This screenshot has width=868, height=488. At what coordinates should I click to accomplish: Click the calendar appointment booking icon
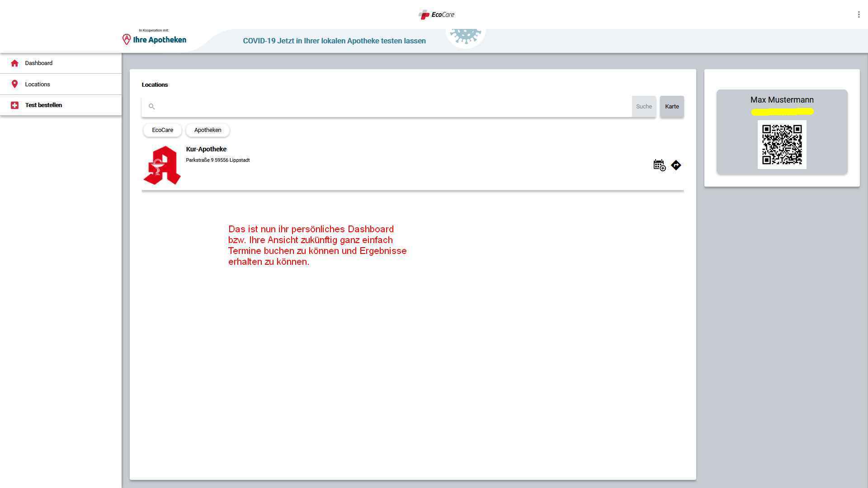pyautogui.click(x=659, y=165)
